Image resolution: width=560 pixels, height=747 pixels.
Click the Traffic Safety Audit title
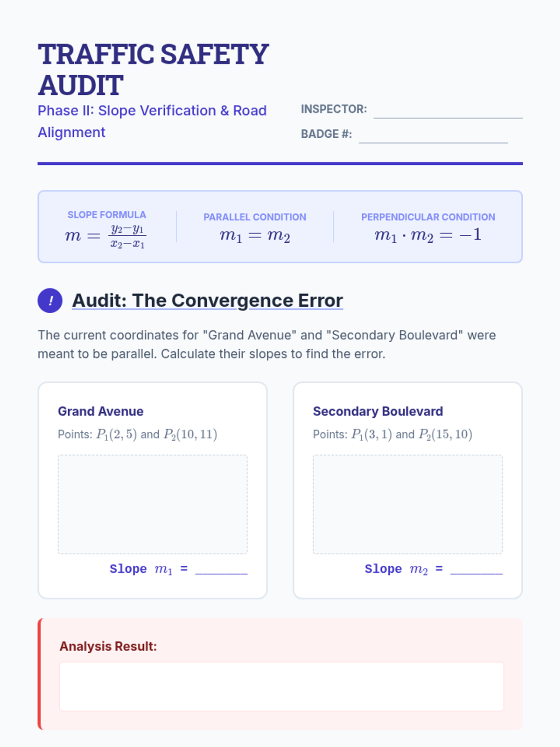pyautogui.click(x=153, y=70)
